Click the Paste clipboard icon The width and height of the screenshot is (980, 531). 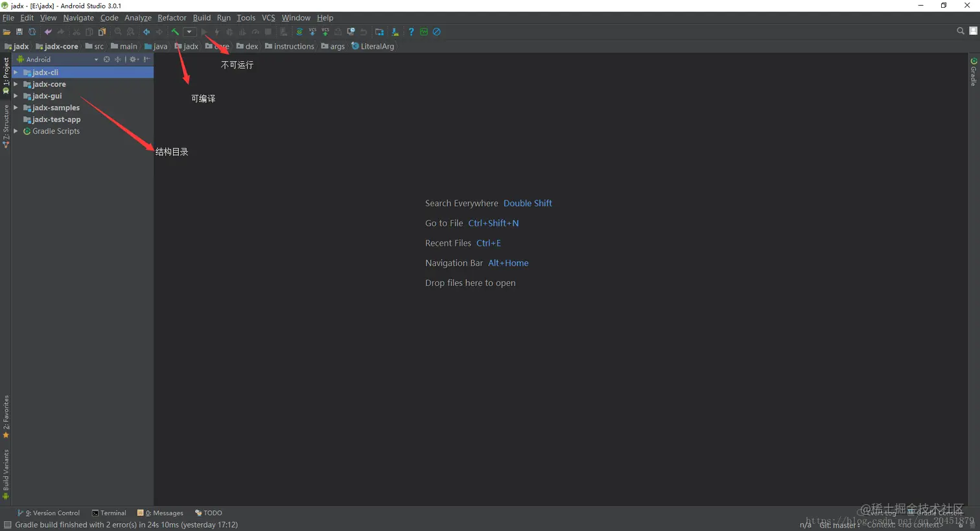(102, 32)
